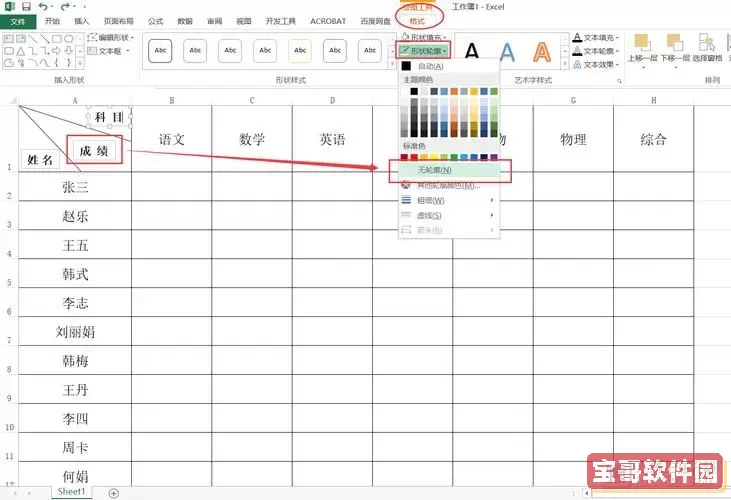Viewport: 731px width, 500px height.
Task: Open 编辑形状 edit shape dropdown
Action: (118, 37)
